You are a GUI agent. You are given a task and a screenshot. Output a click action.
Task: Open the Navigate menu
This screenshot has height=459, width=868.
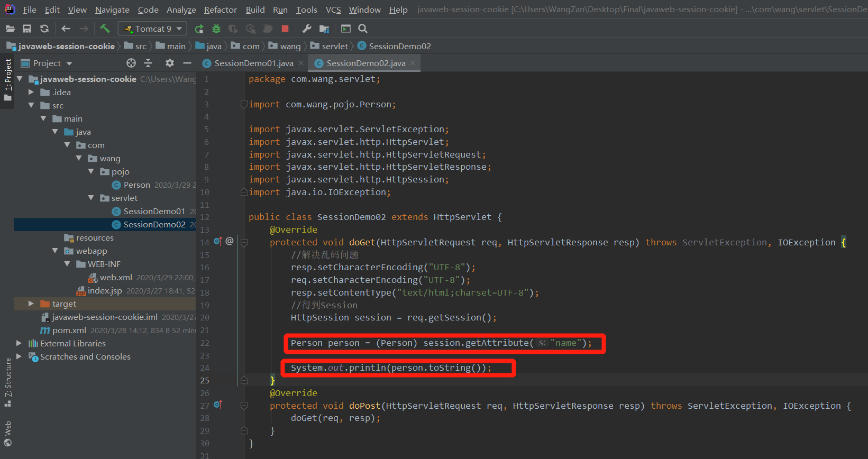[x=112, y=10]
